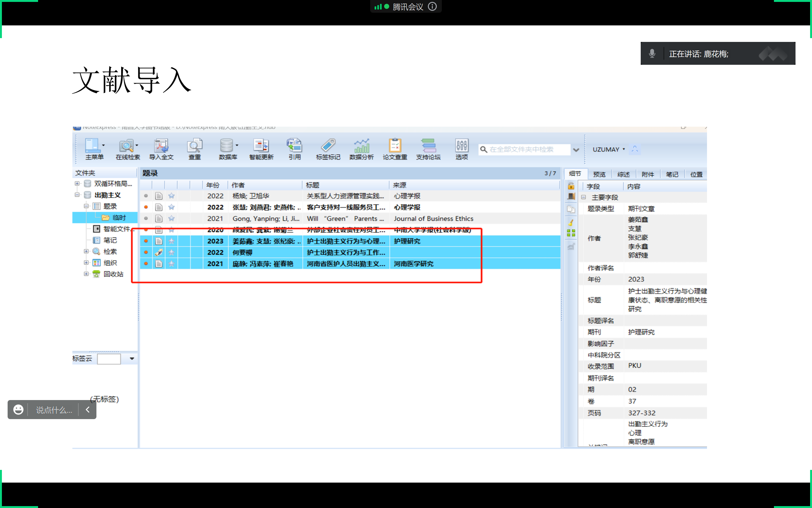
Task: Click the Tencent Meeting info icon
Action: 433,6
